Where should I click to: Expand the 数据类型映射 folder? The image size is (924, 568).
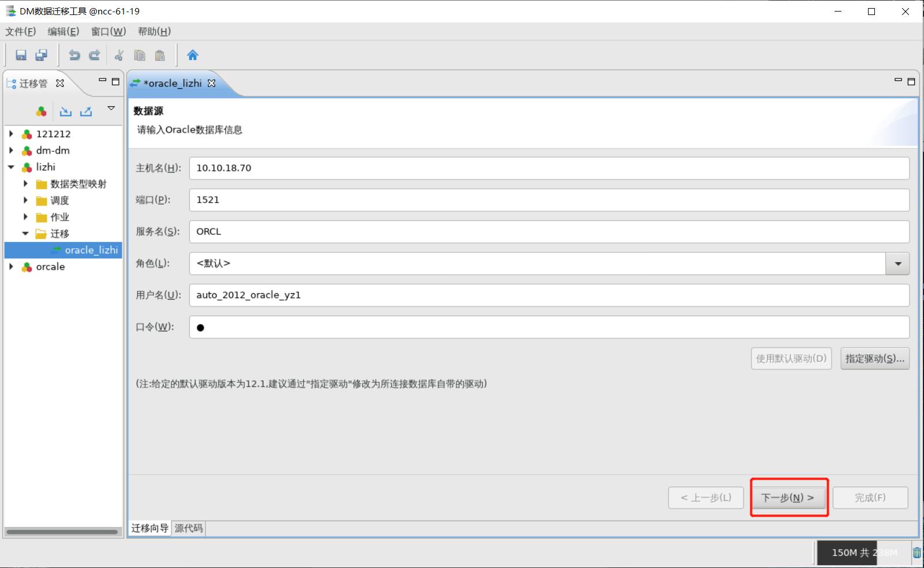tap(25, 184)
